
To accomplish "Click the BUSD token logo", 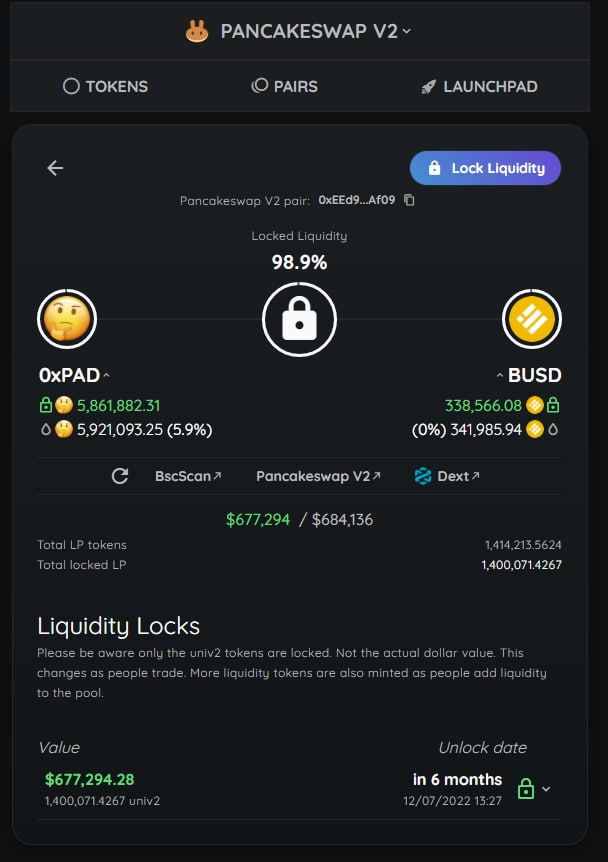I will pyautogui.click(x=532, y=319).
